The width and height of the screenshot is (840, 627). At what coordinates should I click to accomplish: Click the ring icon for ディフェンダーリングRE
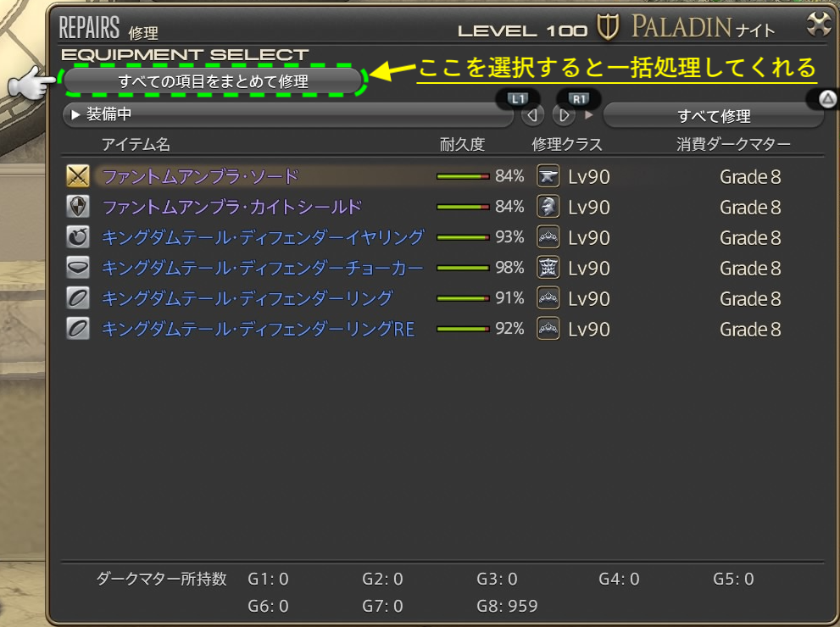(x=78, y=329)
